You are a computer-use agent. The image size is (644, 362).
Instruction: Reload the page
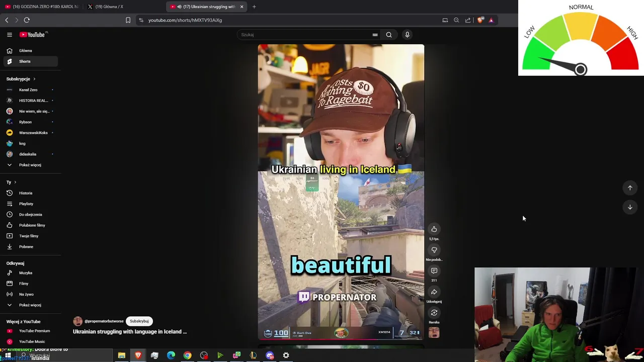(27, 20)
